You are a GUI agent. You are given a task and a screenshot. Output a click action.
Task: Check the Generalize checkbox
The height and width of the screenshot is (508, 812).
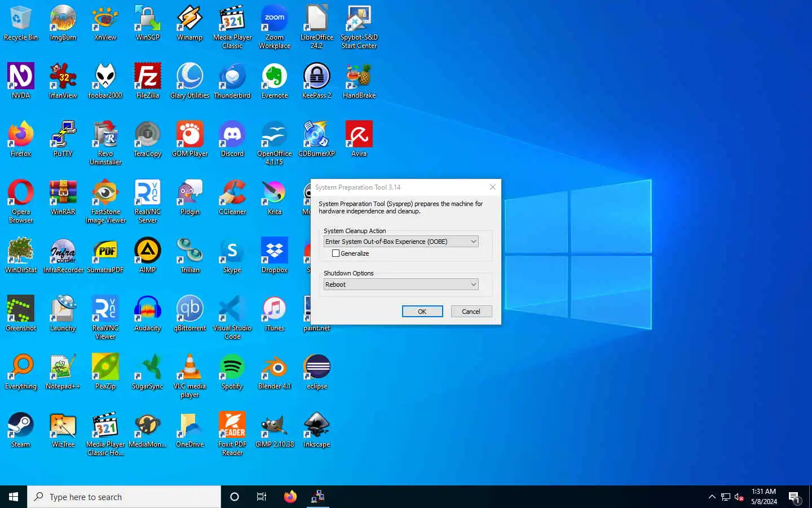click(336, 253)
